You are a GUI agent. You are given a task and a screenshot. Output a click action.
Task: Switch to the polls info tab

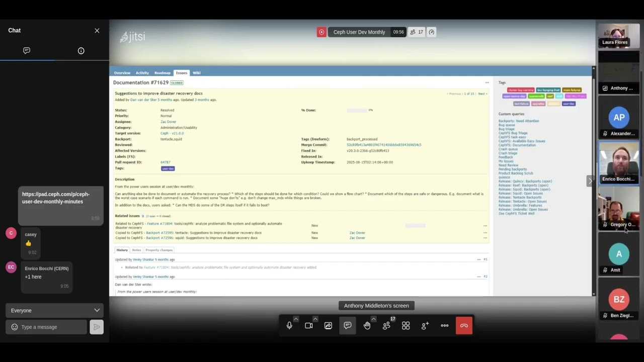(x=81, y=51)
